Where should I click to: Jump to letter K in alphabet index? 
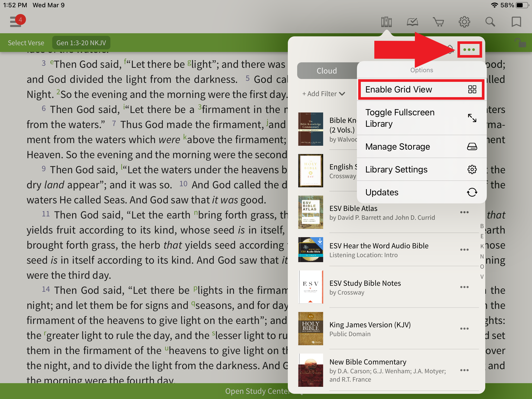(482, 246)
